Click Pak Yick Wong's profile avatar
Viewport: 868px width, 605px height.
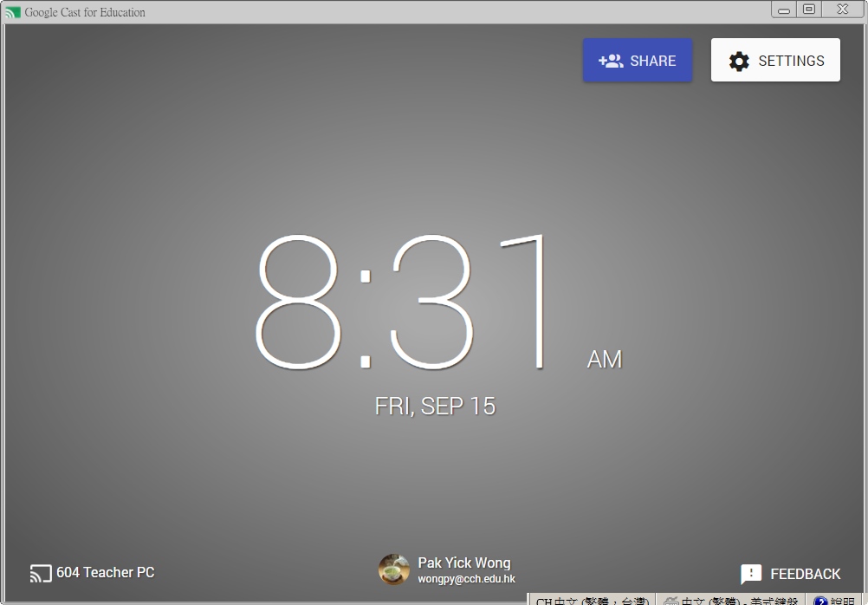(394, 569)
